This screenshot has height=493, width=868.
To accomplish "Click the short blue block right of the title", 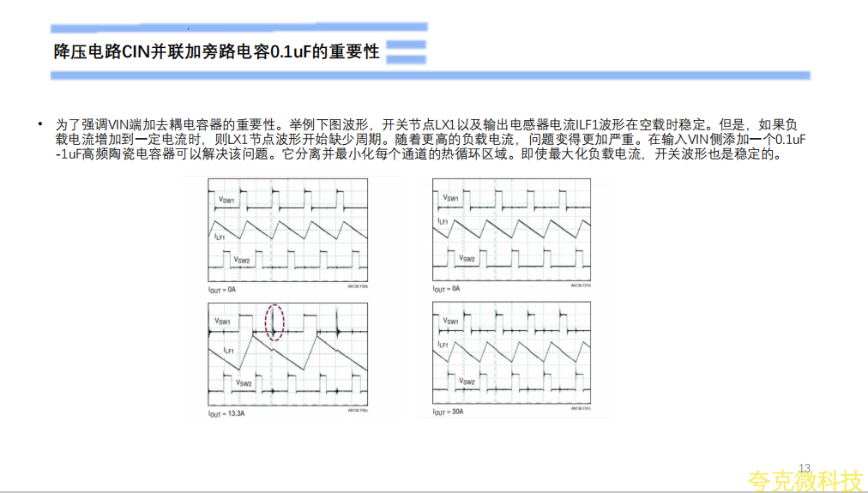I will pyautogui.click(x=406, y=51).
